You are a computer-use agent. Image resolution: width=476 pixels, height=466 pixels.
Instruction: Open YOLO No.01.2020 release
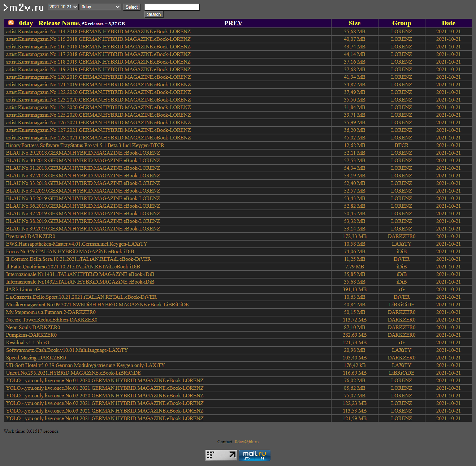(105, 380)
